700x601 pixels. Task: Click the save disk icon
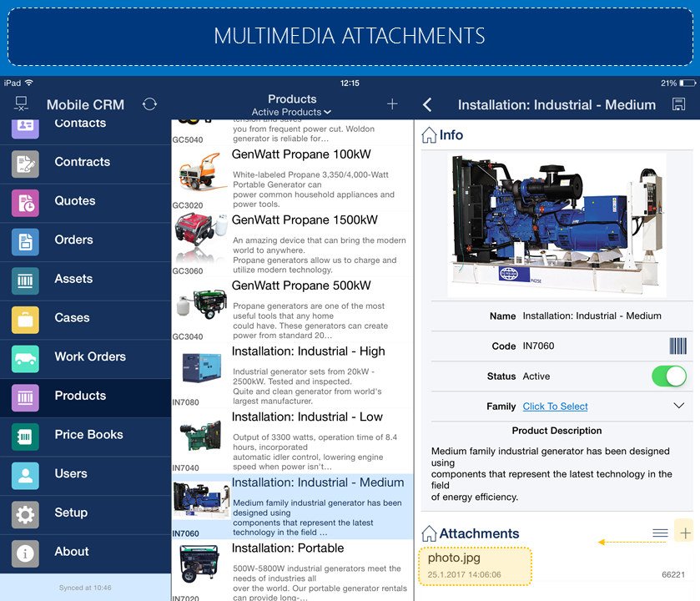coord(678,104)
